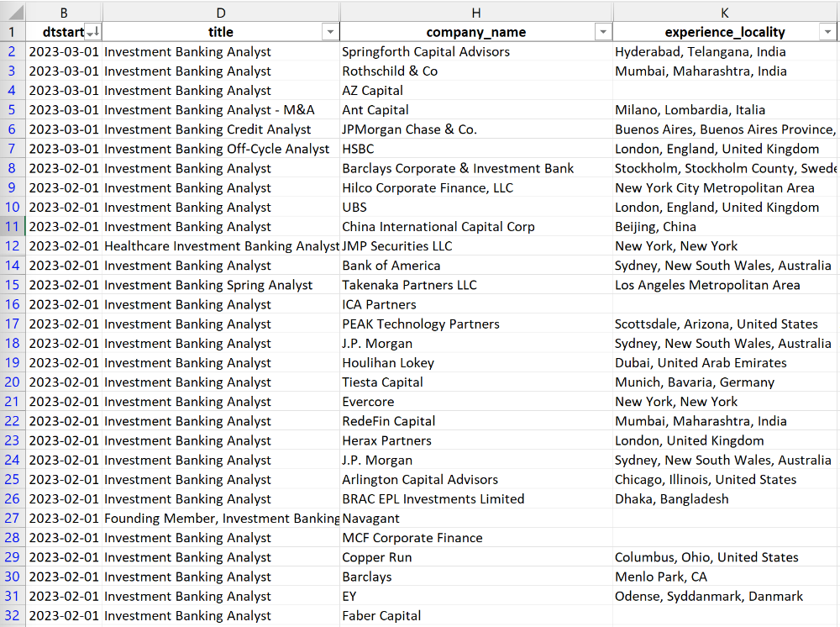Viewport: 840px width, 627px height.
Task: Select cell 'ICA Partners'
Action: (x=475, y=304)
